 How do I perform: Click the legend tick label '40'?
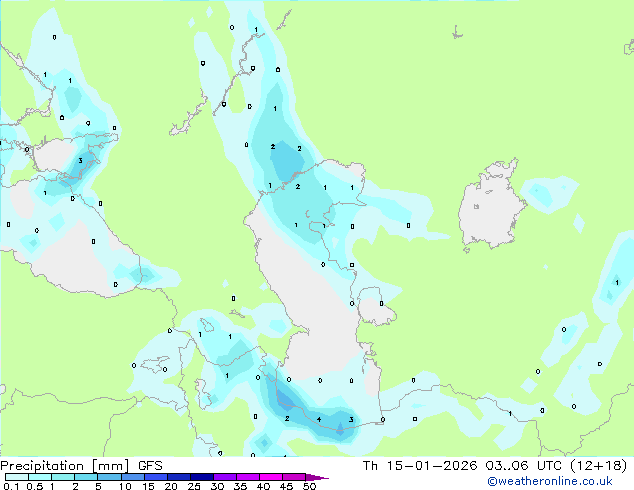click(x=263, y=486)
